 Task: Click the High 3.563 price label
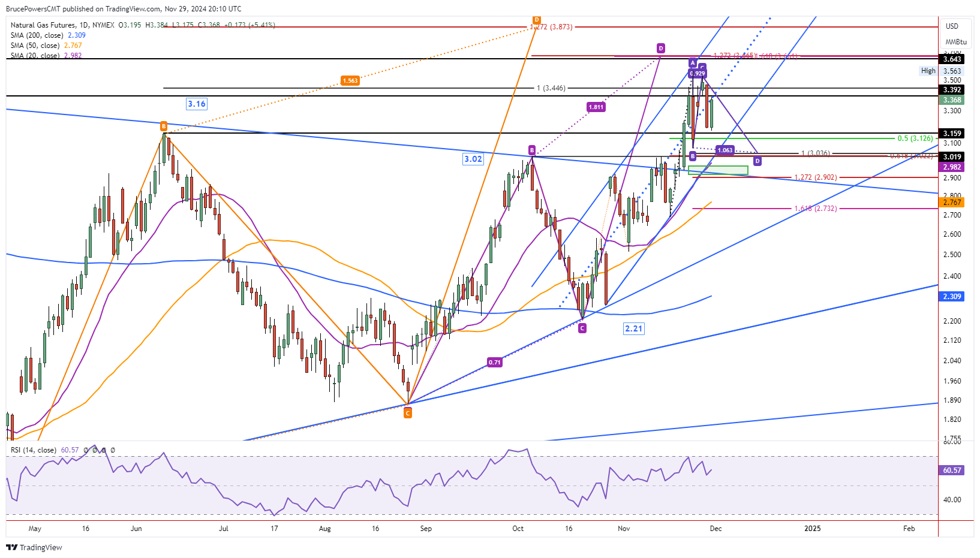941,71
